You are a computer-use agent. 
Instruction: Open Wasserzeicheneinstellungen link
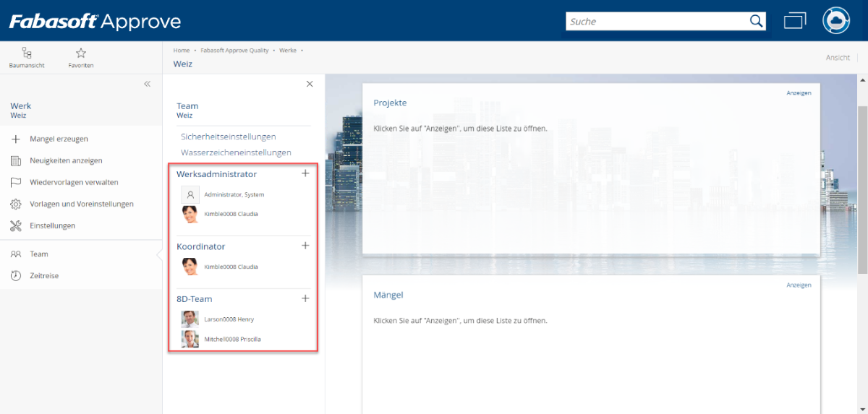(x=236, y=152)
